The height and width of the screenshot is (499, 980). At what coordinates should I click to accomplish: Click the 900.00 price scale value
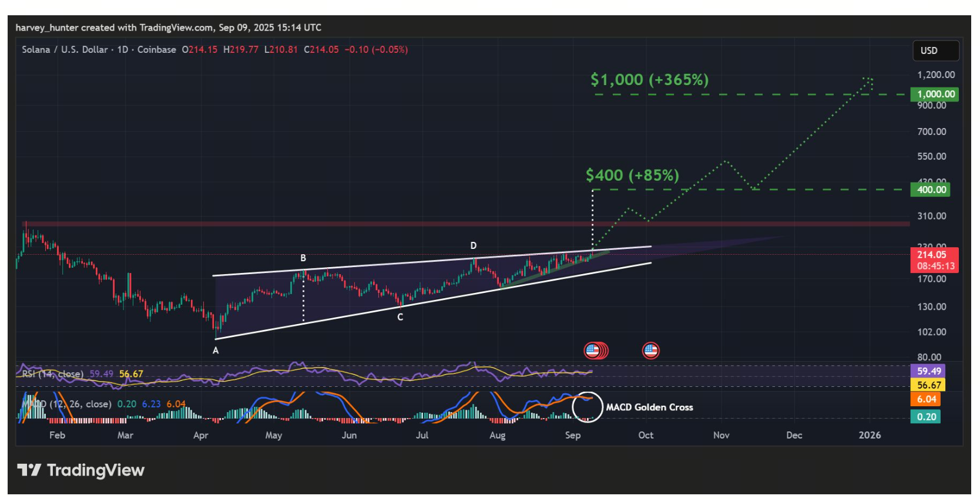[932, 105]
